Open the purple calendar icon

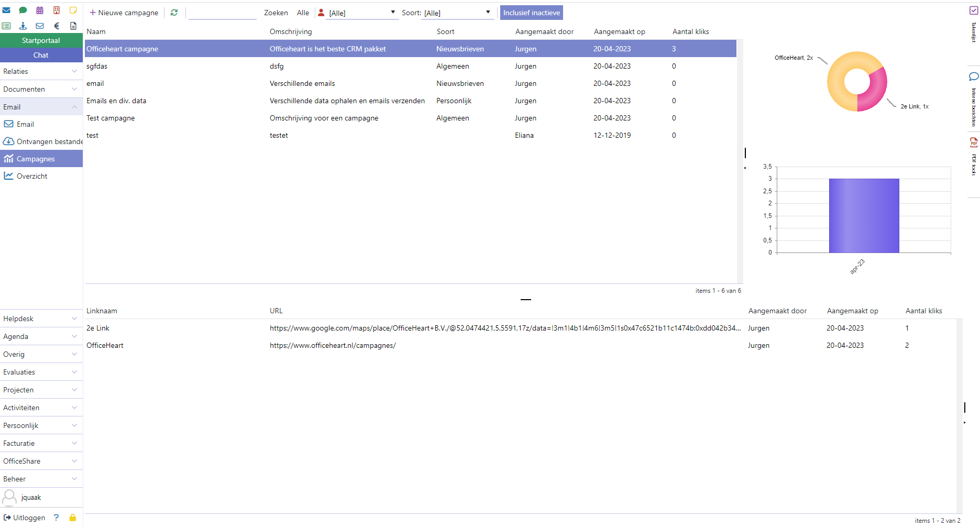tap(40, 10)
